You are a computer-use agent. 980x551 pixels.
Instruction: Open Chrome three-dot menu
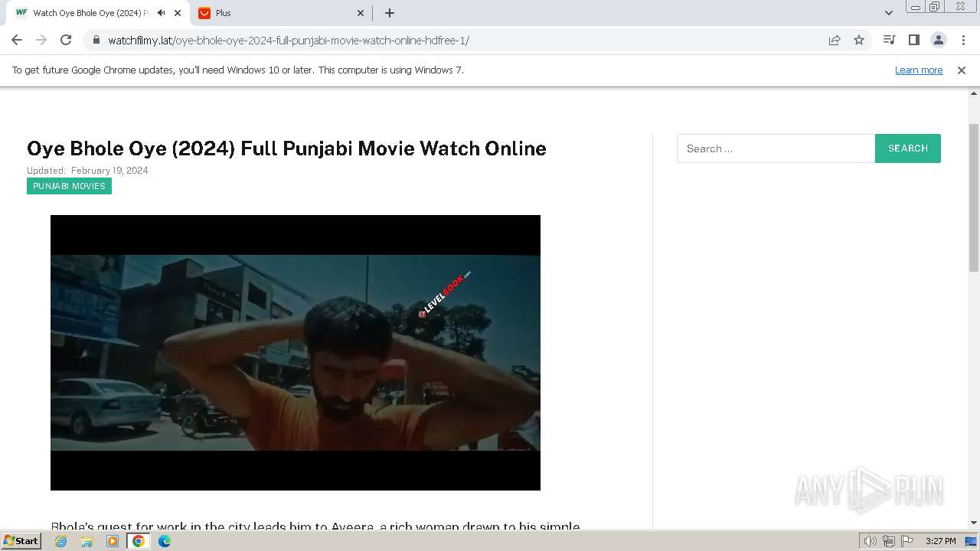click(x=963, y=40)
